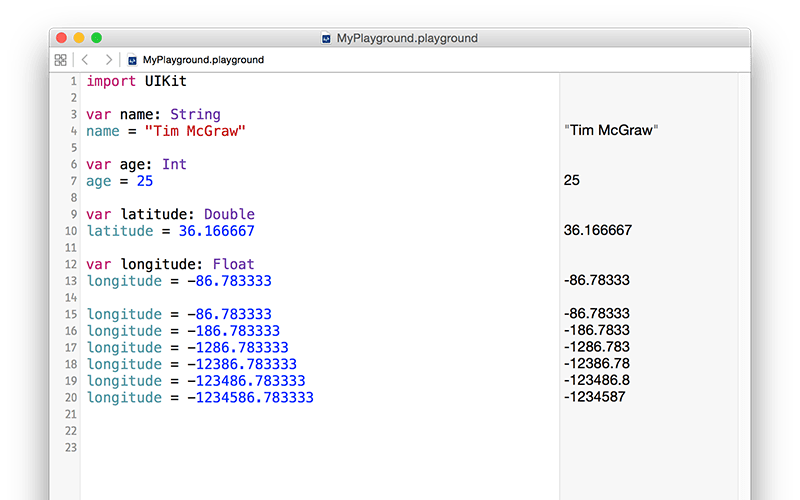The width and height of the screenshot is (800, 500).
Task: Click line 15 'longitude = -86.783333'
Action: click(179, 314)
